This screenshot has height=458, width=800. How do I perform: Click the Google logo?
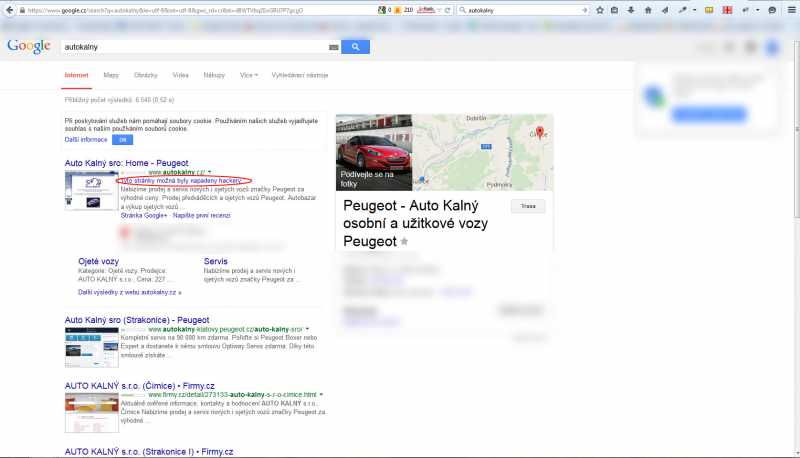click(x=28, y=46)
